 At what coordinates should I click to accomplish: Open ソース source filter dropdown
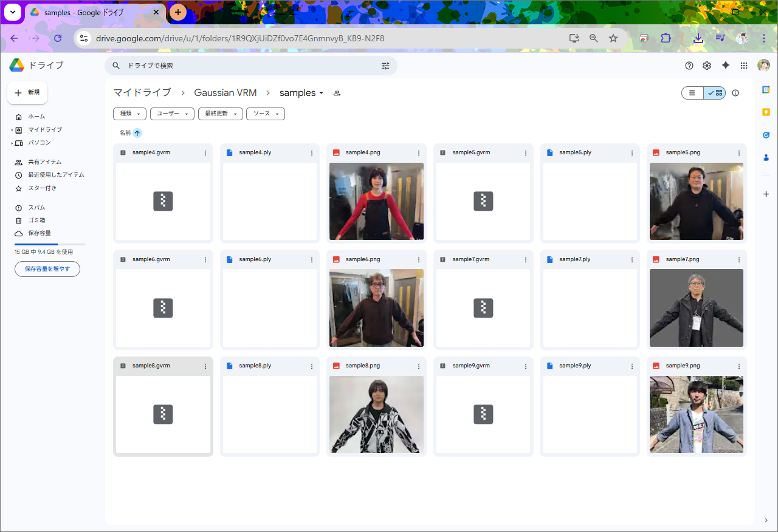click(266, 114)
